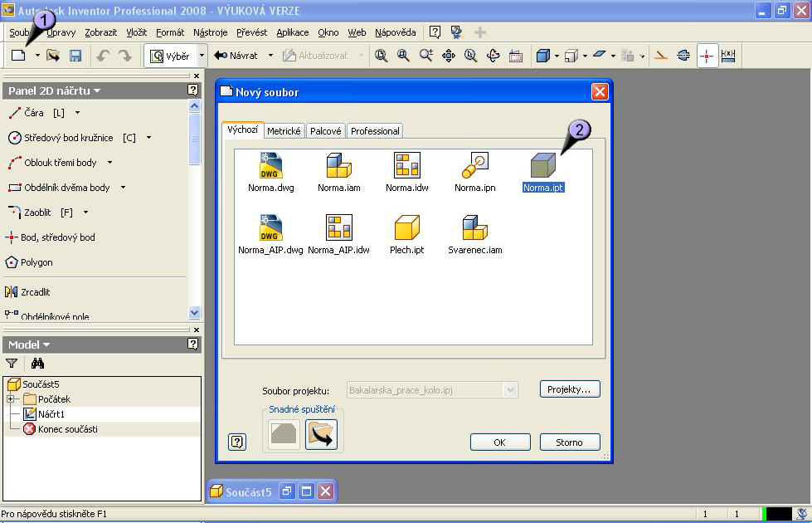This screenshot has width=812, height=523.
Task: Open dropdown arrow next to Návrat
Action: coord(270,56)
